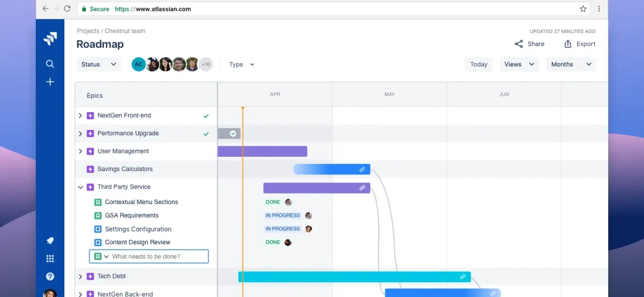Click the checkmark on Performance Upgrade gray bar
The image size is (644, 297).
233,133
